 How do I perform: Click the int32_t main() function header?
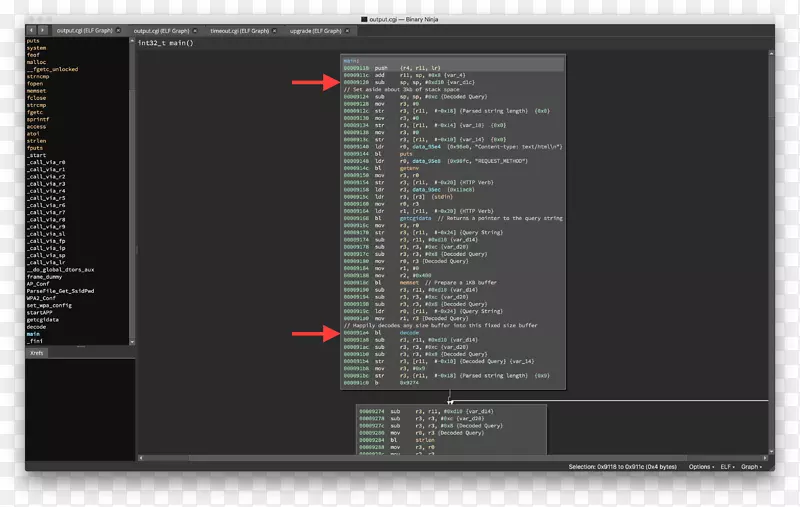165,43
